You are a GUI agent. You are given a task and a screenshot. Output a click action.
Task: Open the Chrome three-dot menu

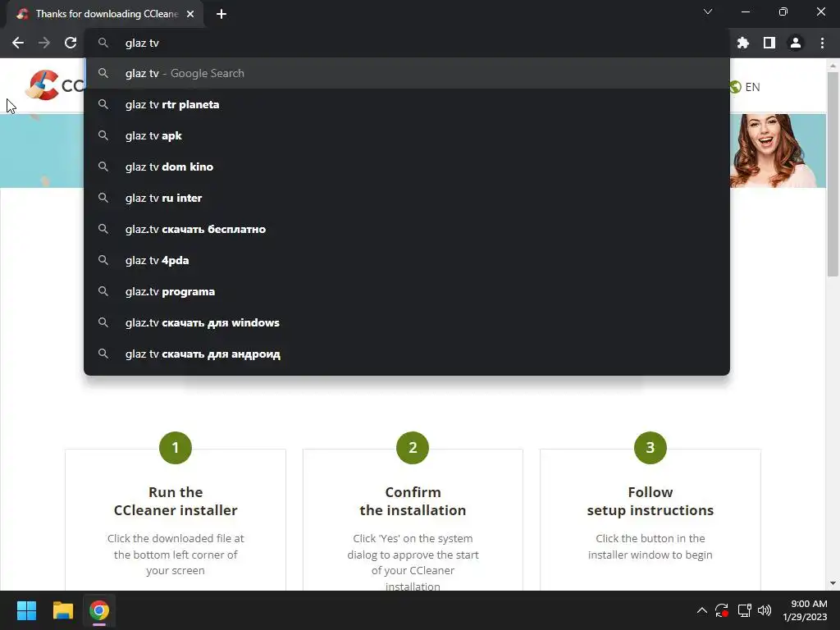pyautogui.click(x=822, y=43)
